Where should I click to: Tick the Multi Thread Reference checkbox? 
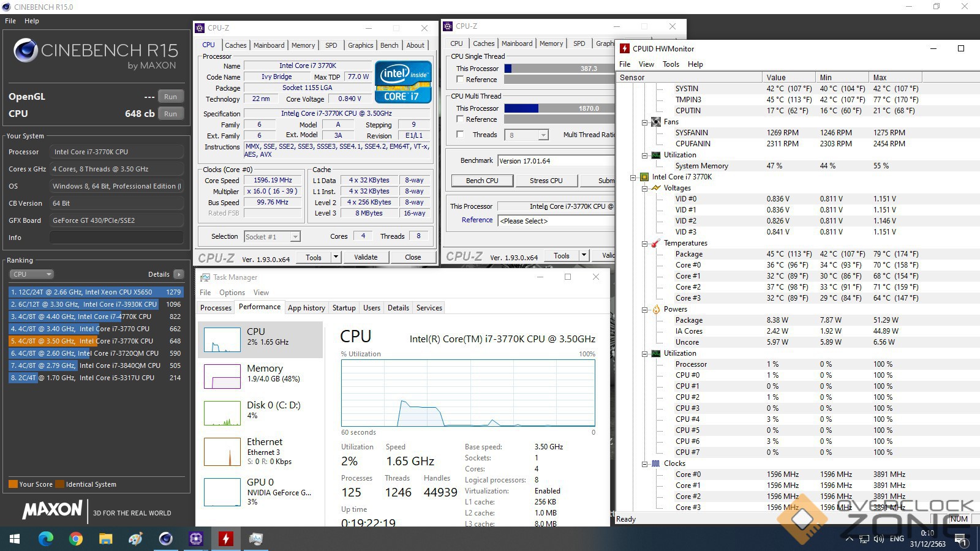(x=460, y=119)
